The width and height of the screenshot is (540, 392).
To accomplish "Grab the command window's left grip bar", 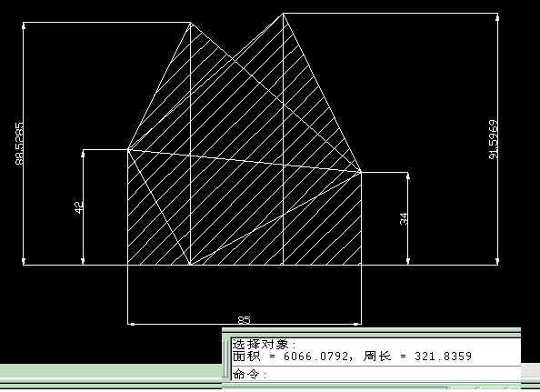I will 225,358.
